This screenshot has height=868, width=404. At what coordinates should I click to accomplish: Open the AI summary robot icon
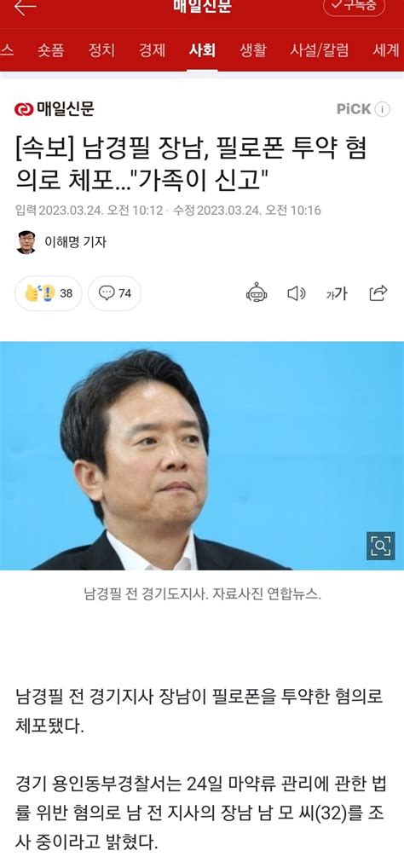coord(257,292)
